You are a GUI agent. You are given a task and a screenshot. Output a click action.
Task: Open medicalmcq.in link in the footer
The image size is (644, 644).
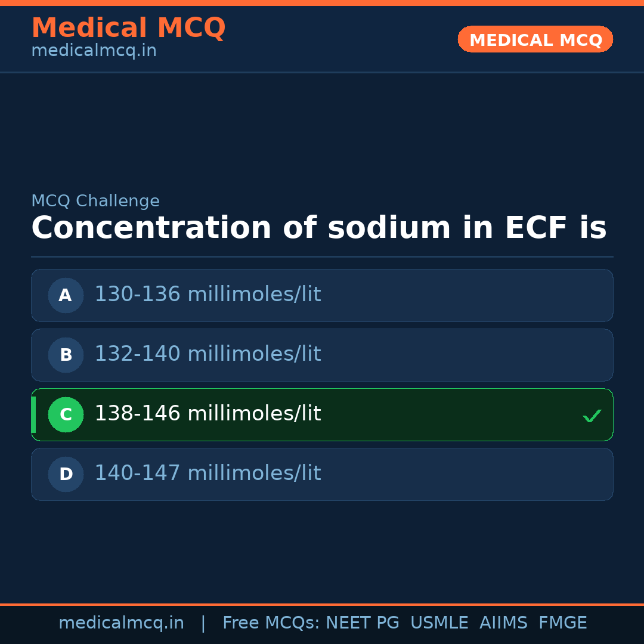[121, 623]
